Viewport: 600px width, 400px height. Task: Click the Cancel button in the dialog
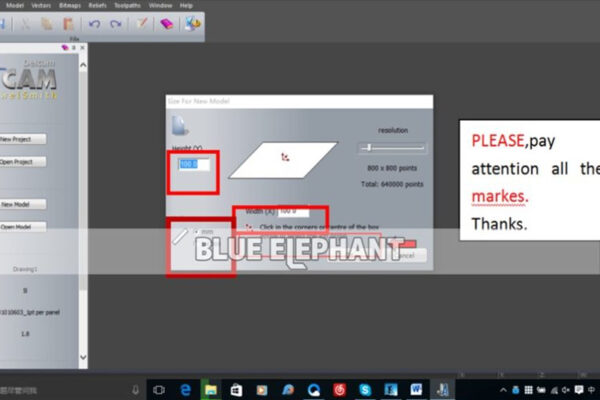click(x=406, y=255)
